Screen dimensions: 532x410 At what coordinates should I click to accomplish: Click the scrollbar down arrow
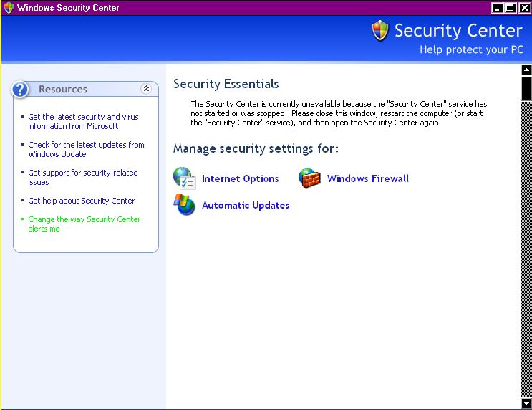pyautogui.click(x=526, y=404)
